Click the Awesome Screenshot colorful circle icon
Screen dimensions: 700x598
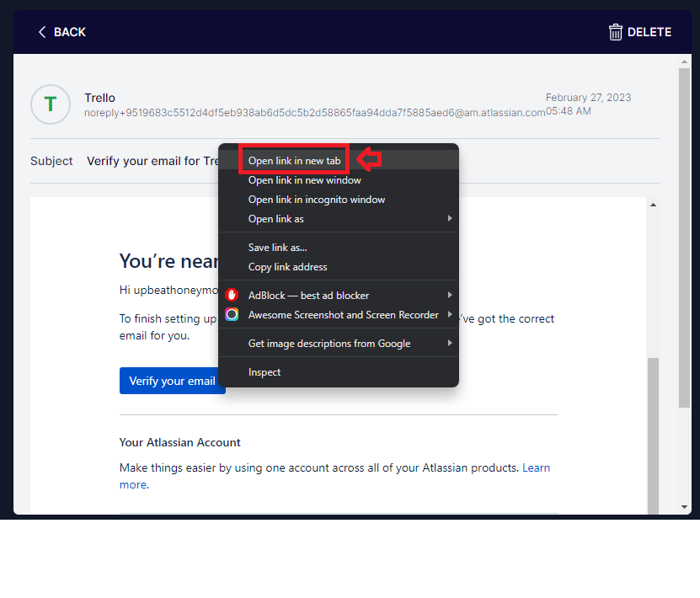coord(232,315)
